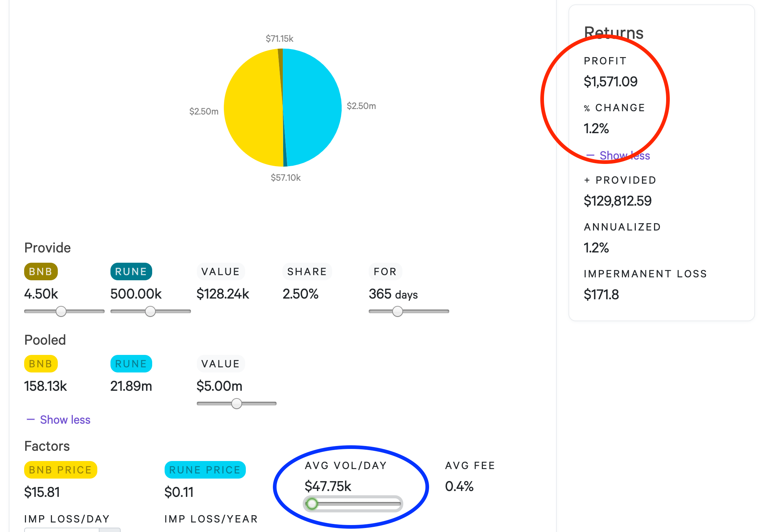Image resolution: width=766 pixels, height=532 pixels.
Task: Click the "$57.10k" pie chart label
Action: pos(286,177)
